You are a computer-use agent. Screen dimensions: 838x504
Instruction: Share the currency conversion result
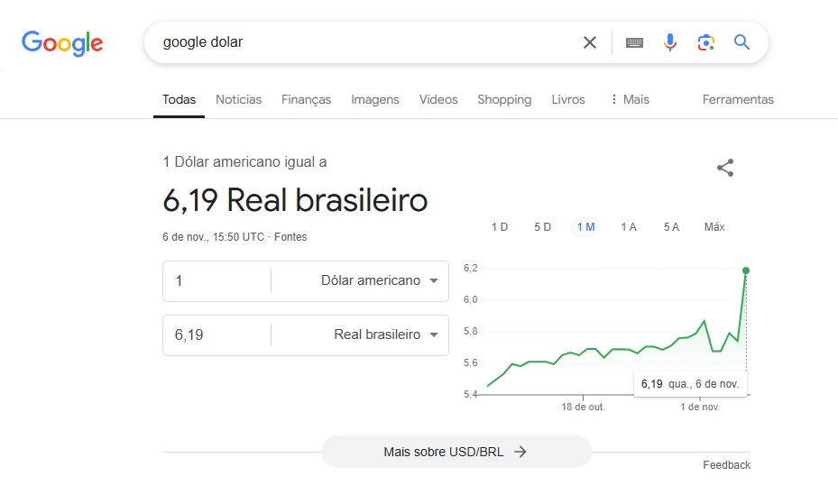point(725,168)
